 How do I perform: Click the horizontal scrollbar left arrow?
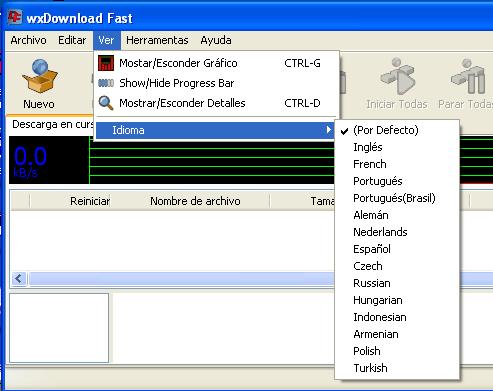point(19,278)
